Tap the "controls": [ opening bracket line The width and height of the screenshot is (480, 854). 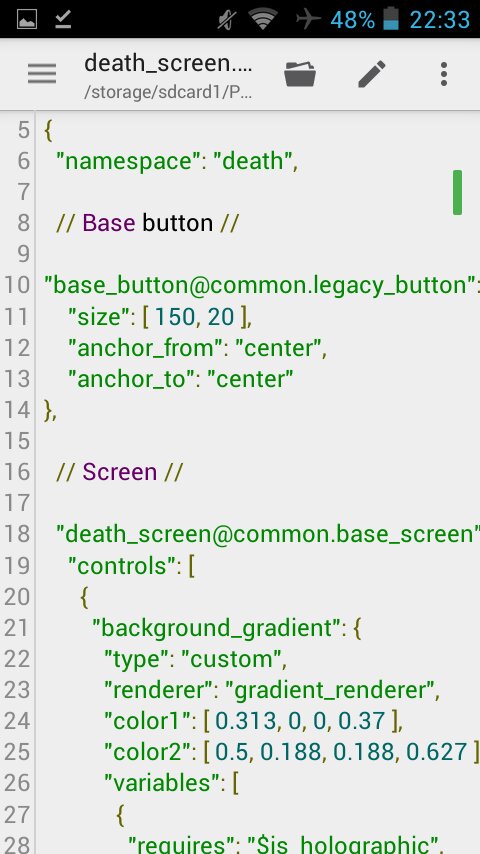pyautogui.click(x=131, y=566)
